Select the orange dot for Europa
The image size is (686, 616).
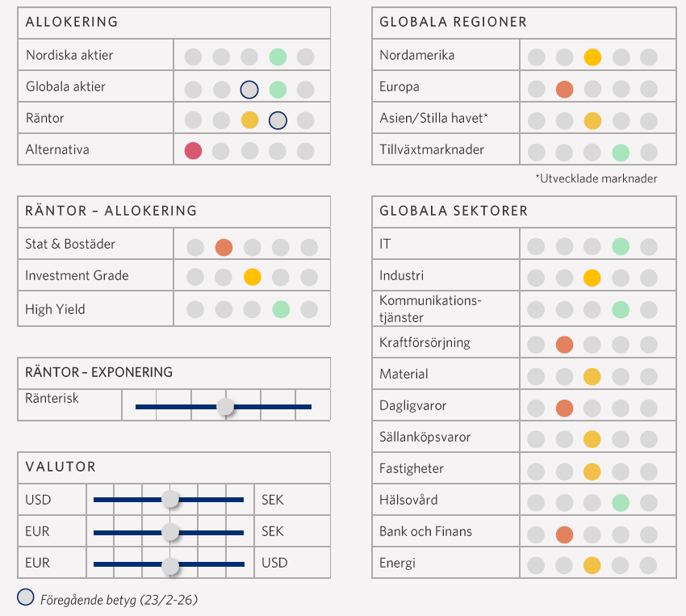point(564,89)
